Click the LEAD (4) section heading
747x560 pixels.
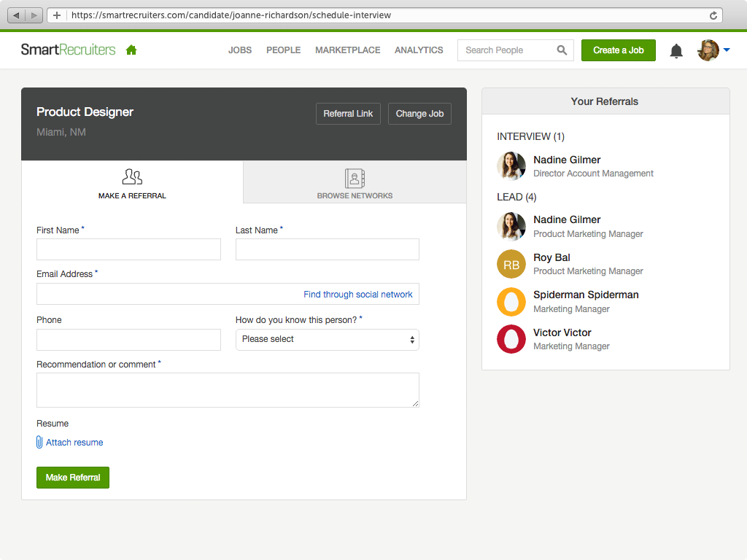click(x=516, y=197)
